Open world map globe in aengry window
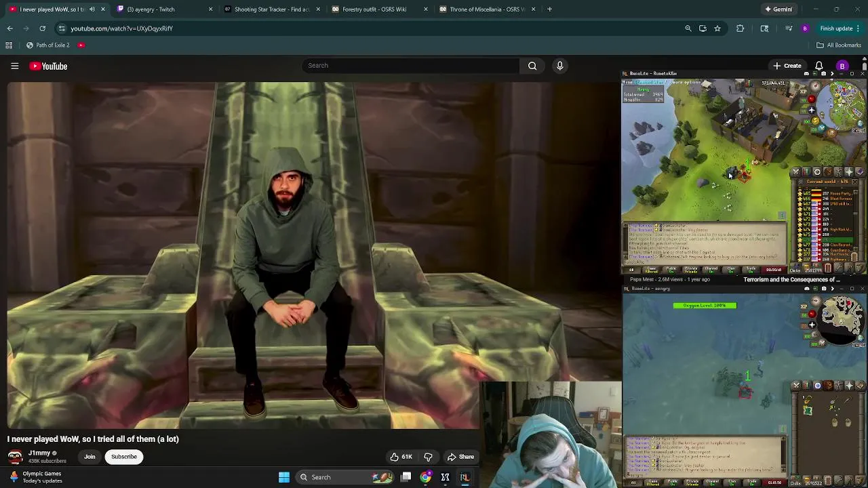Image resolution: width=868 pixels, height=488 pixels. click(x=861, y=338)
